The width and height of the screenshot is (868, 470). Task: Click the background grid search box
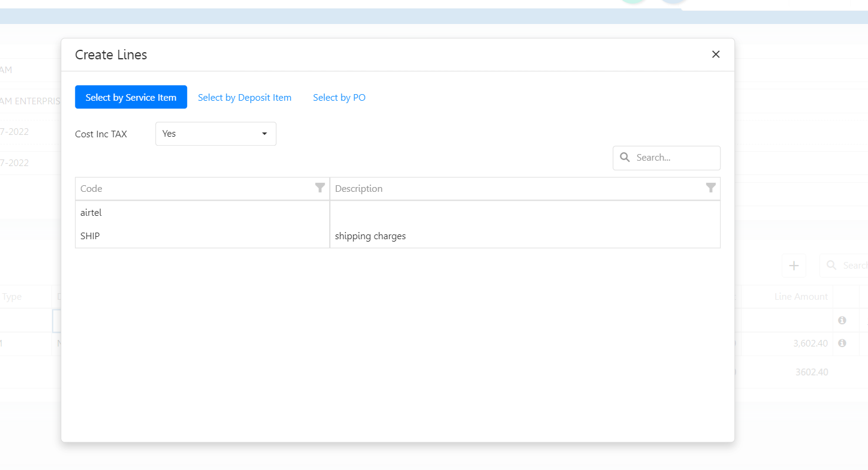[x=844, y=265]
